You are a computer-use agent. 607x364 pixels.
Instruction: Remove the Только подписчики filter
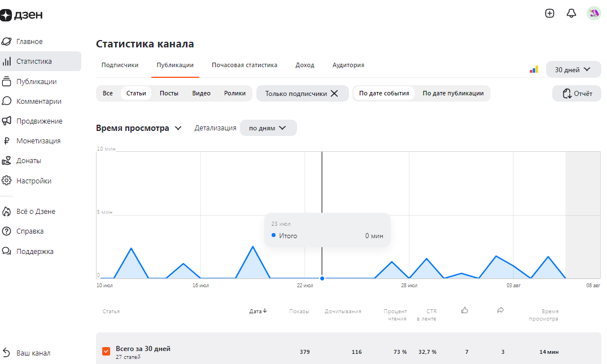click(334, 93)
